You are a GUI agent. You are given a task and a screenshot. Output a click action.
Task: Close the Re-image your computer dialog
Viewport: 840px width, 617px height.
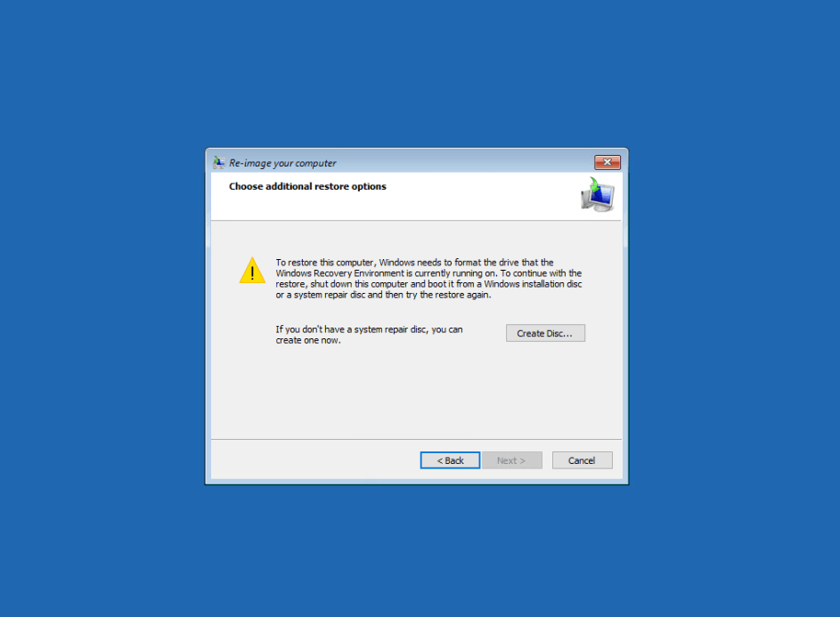click(607, 162)
